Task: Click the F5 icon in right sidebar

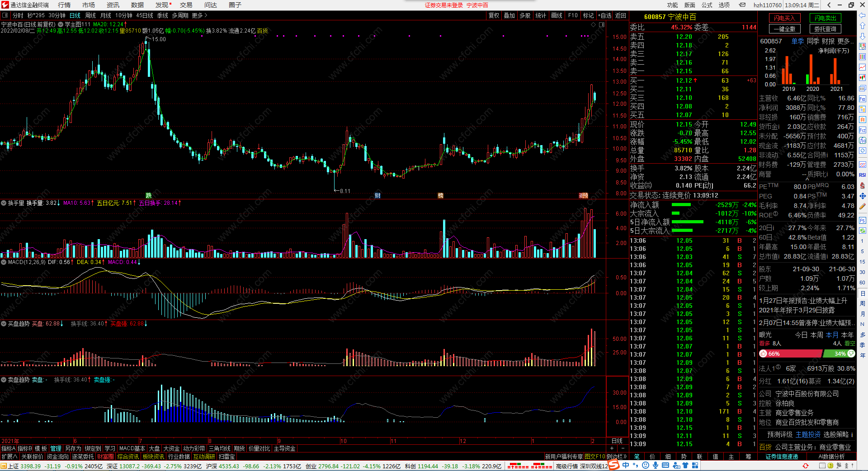Action: coord(862,220)
